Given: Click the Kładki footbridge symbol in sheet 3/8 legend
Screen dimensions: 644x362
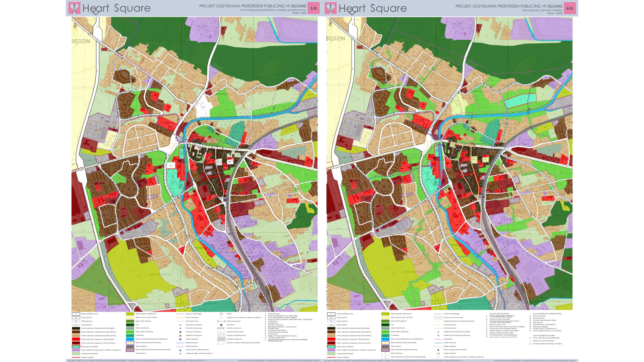Looking at the screenshot, I should 221,314.
